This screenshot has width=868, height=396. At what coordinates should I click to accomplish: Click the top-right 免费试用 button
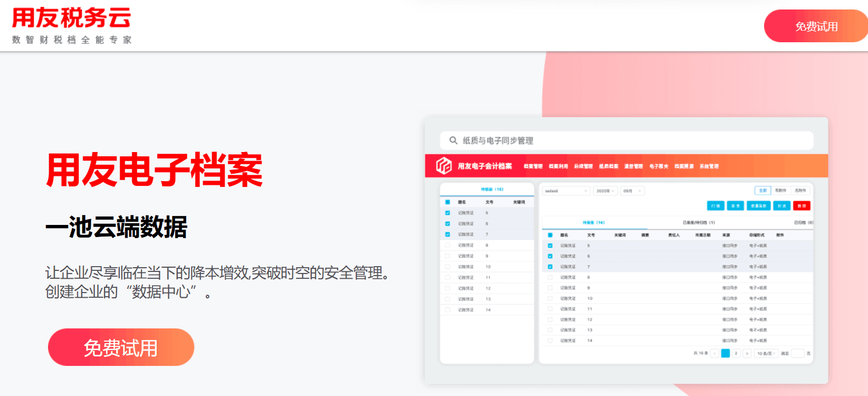(x=816, y=26)
